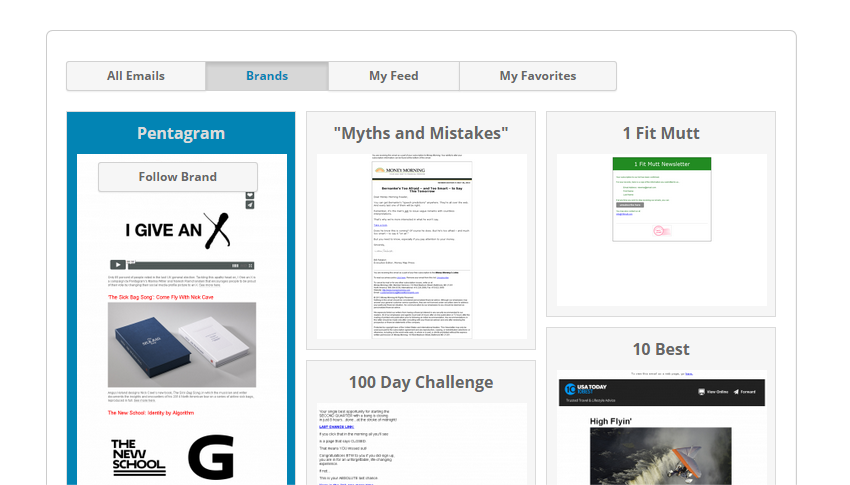Click the I GIVE AN X logo

[178, 230]
